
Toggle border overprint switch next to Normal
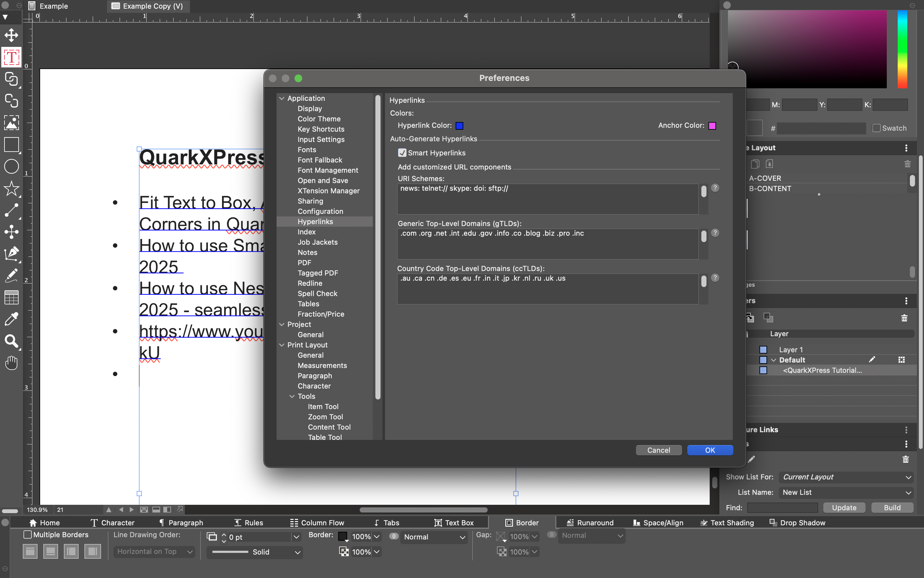[394, 536]
